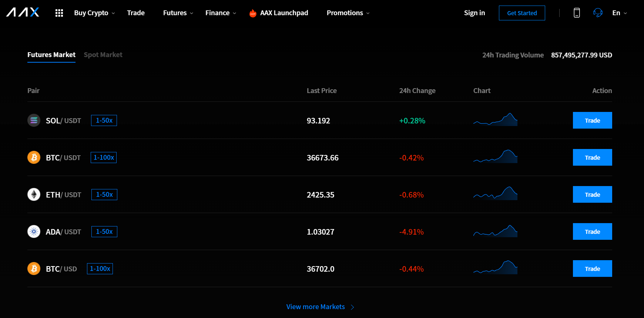The width and height of the screenshot is (644, 318).
Task: Trade the BTC/USD pair
Action: 593,269
